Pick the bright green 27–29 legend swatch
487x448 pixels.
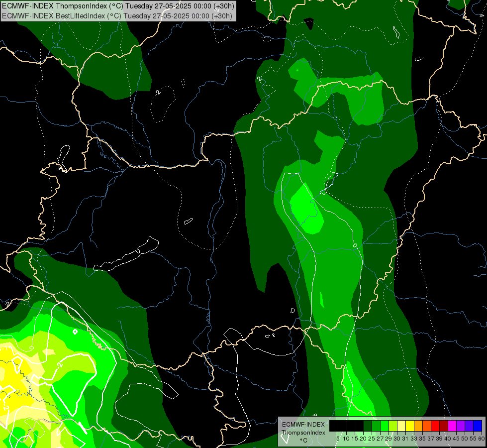[x=385, y=426]
